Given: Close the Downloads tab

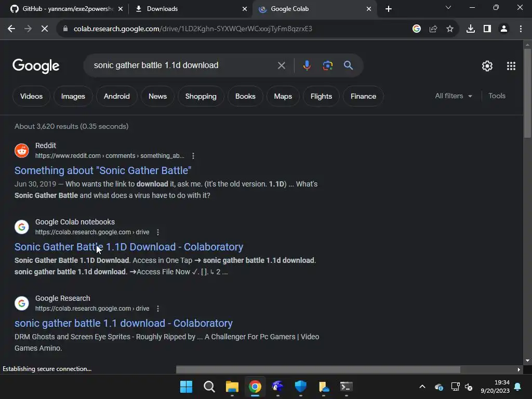Looking at the screenshot, I should pyautogui.click(x=245, y=9).
